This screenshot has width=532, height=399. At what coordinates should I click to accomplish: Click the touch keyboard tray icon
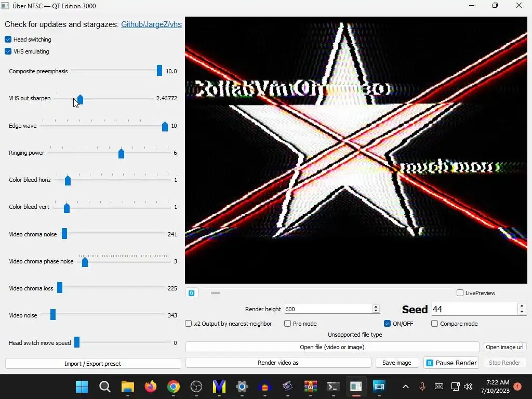[438, 387]
